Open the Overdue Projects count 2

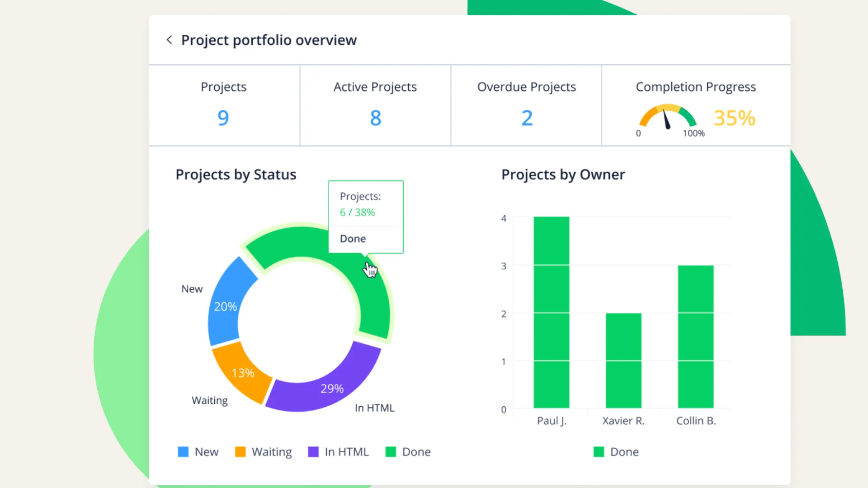click(x=527, y=118)
